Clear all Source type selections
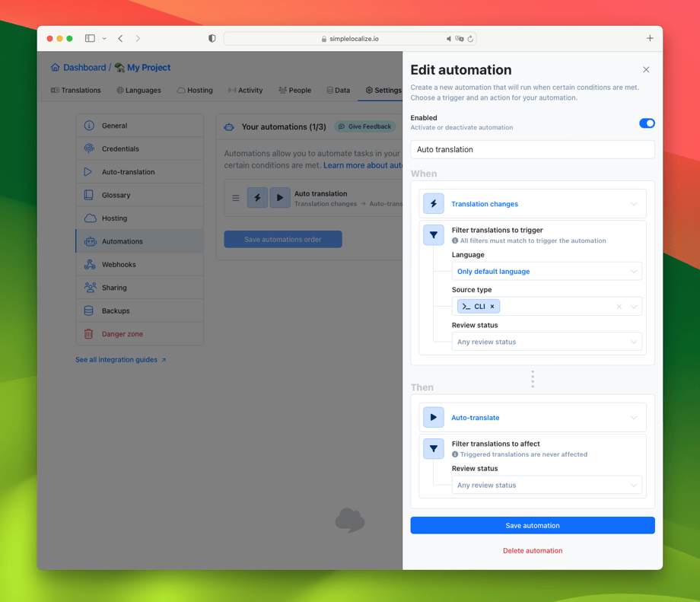700x602 pixels. coord(619,307)
